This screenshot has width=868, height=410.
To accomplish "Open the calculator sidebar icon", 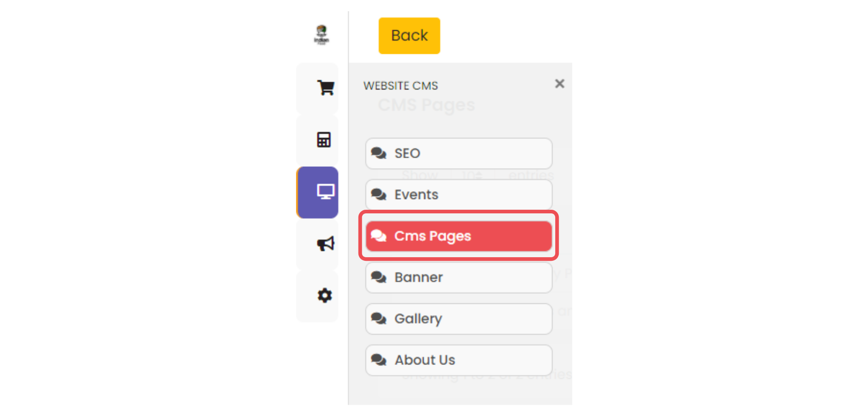I will 324,140.
